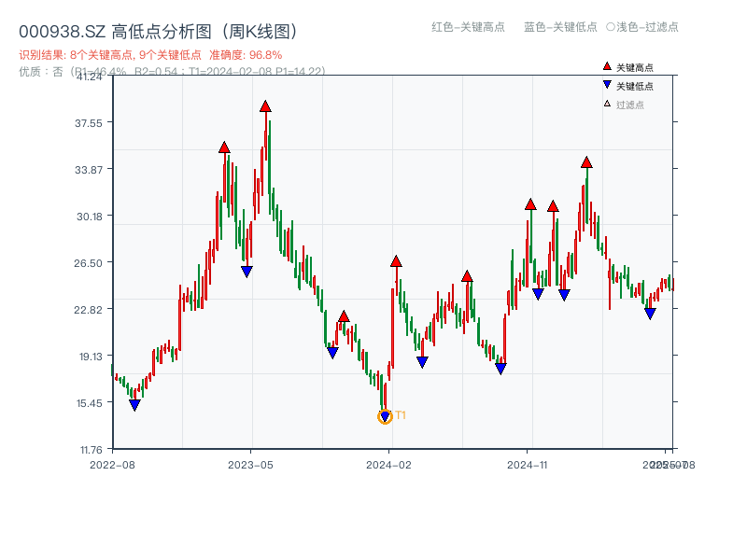Click the 2024-11 x-axis label
The height and width of the screenshot is (560, 747).
pyautogui.click(x=529, y=464)
